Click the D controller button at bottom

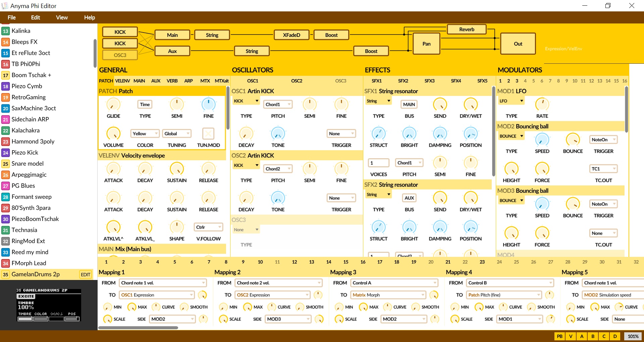(x=615, y=336)
